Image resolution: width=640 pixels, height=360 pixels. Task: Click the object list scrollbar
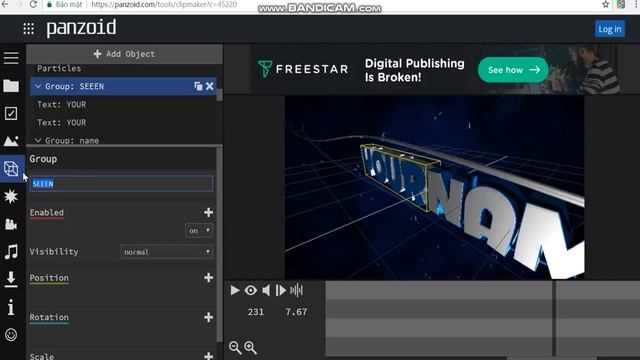(x=220, y=95)
